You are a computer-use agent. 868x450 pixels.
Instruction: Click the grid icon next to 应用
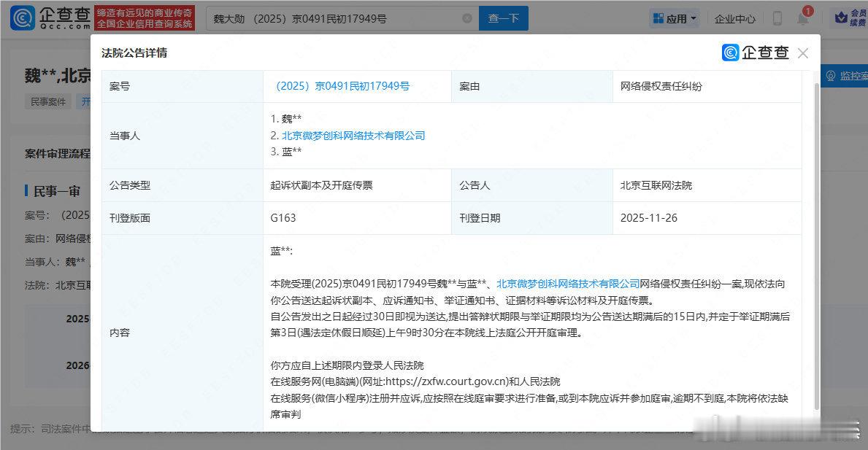pyautogui.click(x=658, y=18)
